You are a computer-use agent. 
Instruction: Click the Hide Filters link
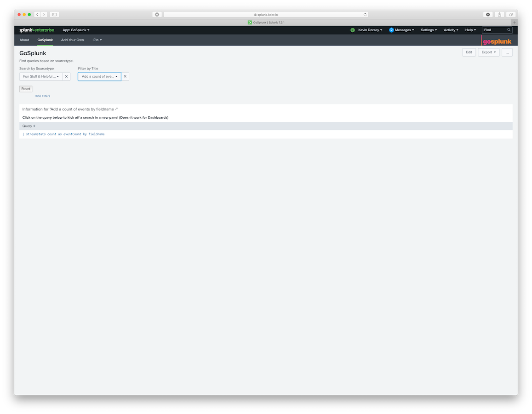tap(42, 96)
